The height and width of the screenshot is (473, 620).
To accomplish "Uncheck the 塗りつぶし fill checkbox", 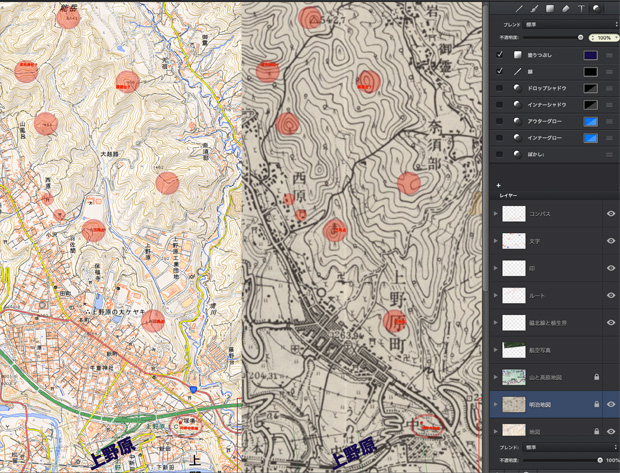I will tap(499, 55).
